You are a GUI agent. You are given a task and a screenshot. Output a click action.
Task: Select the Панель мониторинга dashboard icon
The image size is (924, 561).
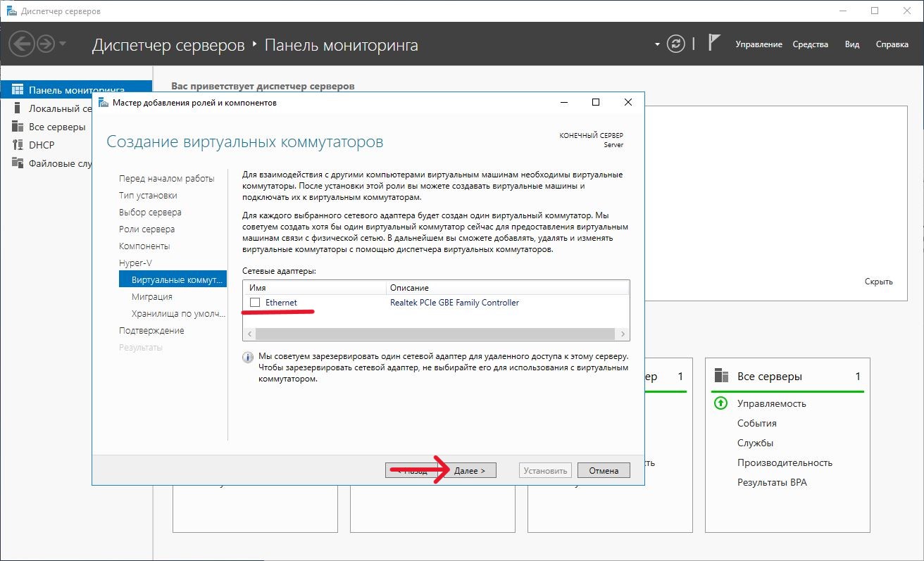coord(18,90)
